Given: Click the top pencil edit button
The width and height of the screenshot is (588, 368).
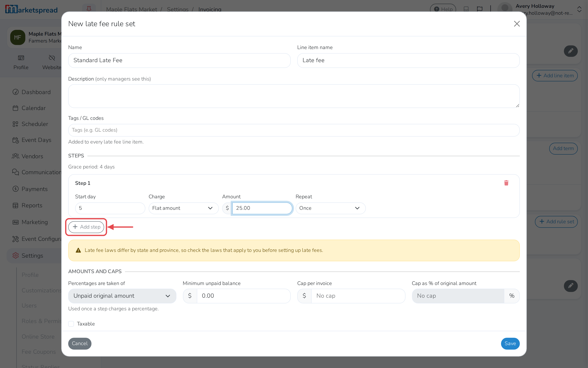Looking at the screenshot, I should click(x=570, y=51).
